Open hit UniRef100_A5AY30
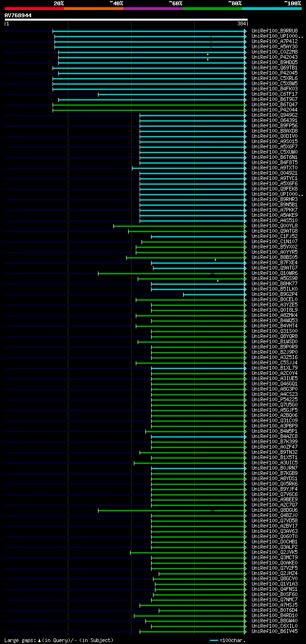The image size is (306, 644). (274, 47)
